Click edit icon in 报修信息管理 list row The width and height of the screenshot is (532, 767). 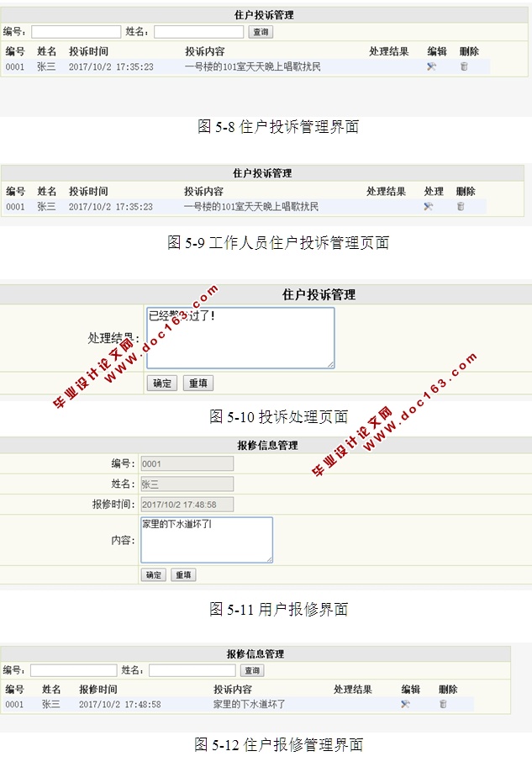click(x=405, y=704)
